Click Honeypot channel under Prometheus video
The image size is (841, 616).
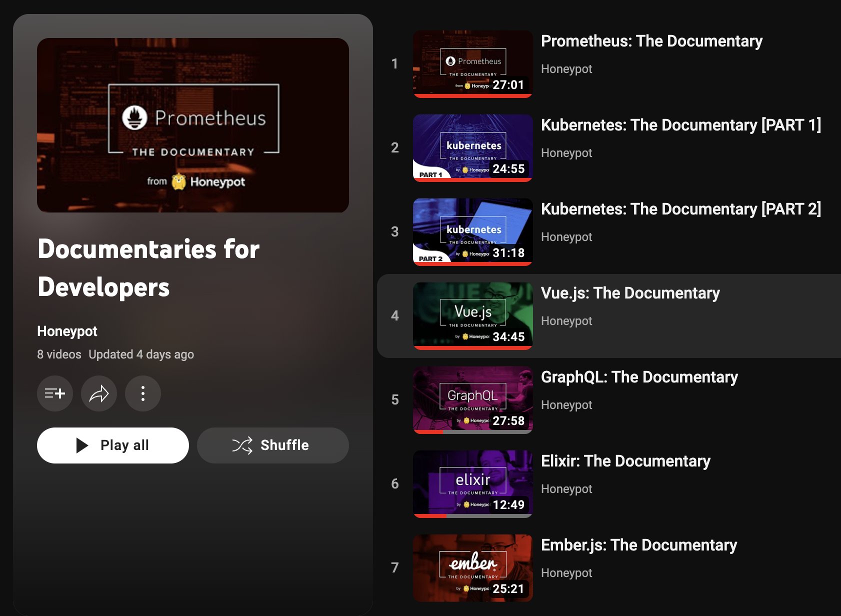coord(566,69)
